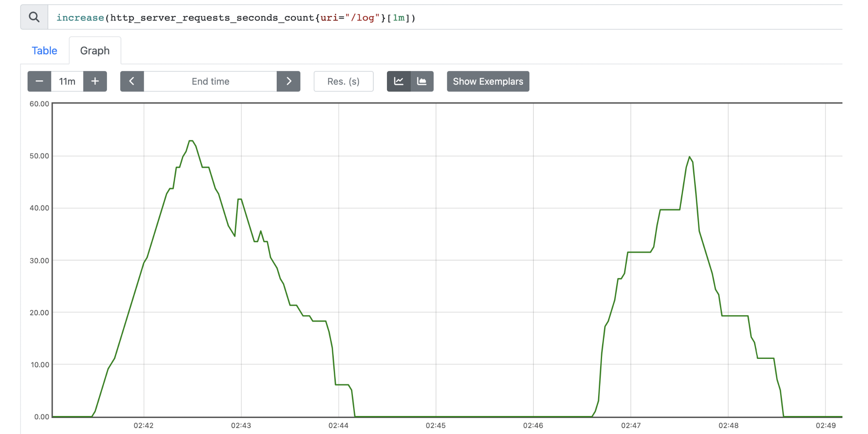Click the Res. (s) resolution field
This screenshot has height=434, width=868.
pos(343,82)
